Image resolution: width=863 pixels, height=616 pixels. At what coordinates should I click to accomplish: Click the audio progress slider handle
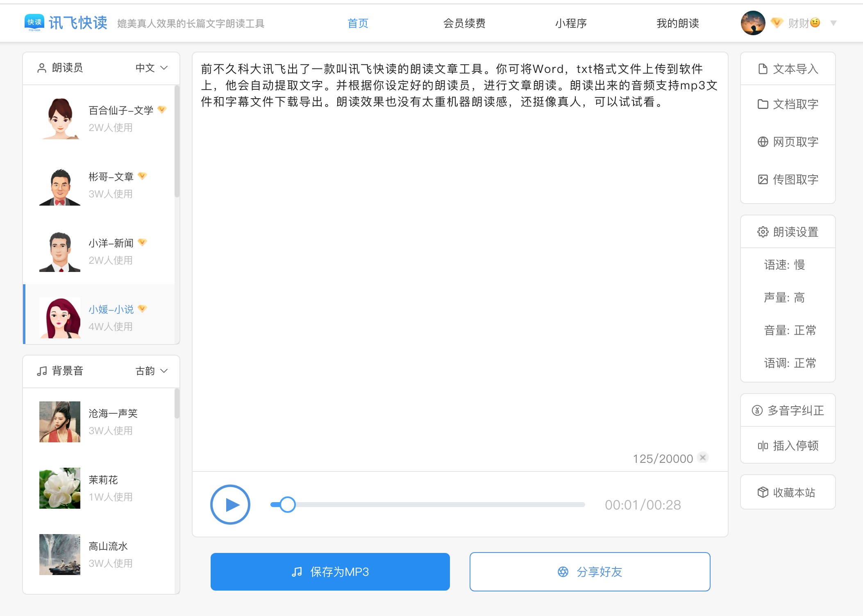click(288, 505)
